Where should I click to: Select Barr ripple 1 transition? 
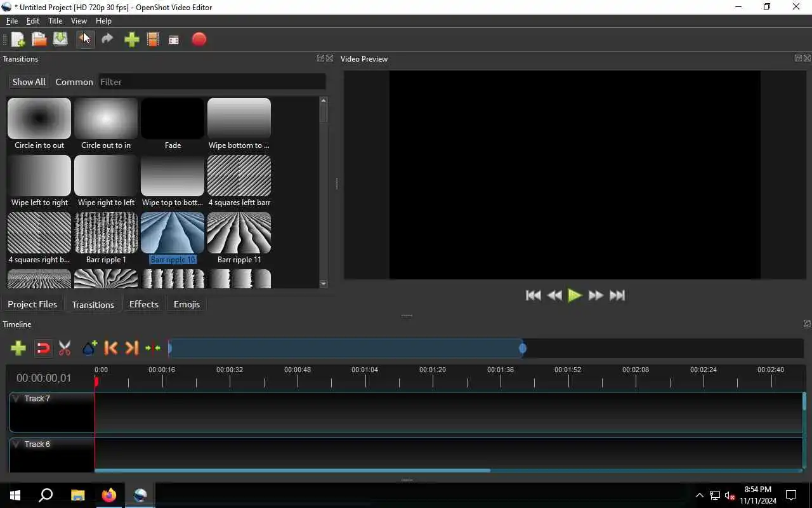[x=106, y=239]
